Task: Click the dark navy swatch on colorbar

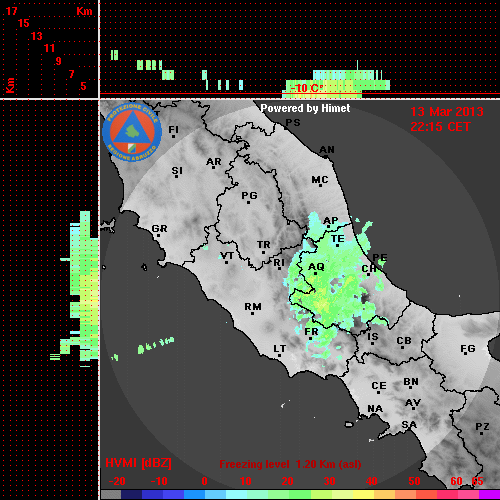Action: tap(131, 494)
